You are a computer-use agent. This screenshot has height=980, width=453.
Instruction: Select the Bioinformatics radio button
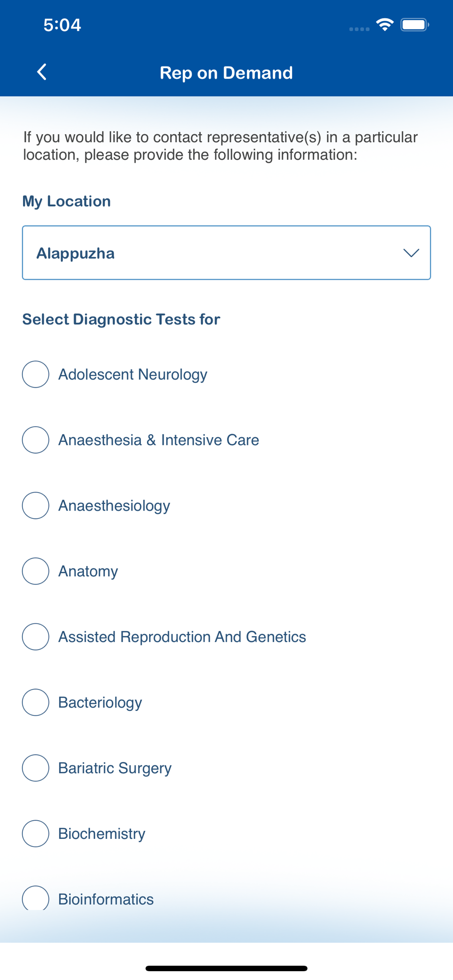click(36, 899)
